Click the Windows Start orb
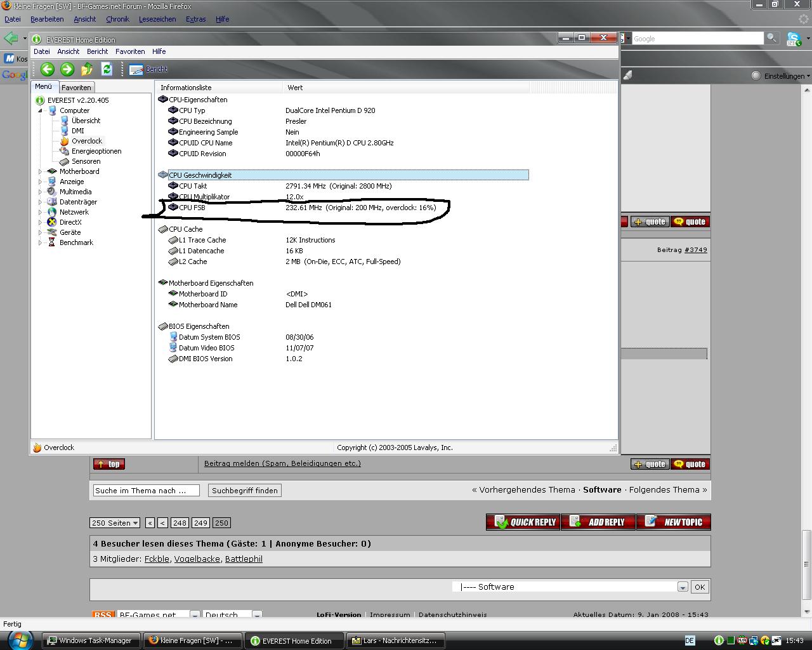The image size is (812, 650). (19, 640)
